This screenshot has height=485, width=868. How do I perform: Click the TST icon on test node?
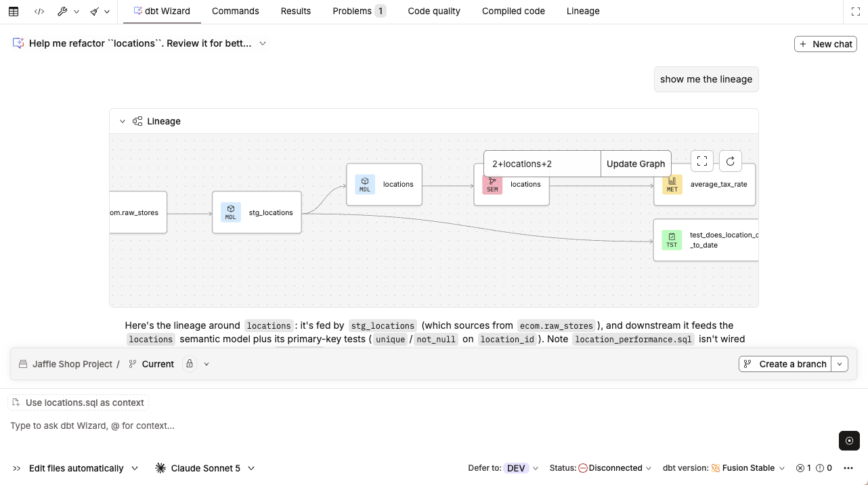672,240
